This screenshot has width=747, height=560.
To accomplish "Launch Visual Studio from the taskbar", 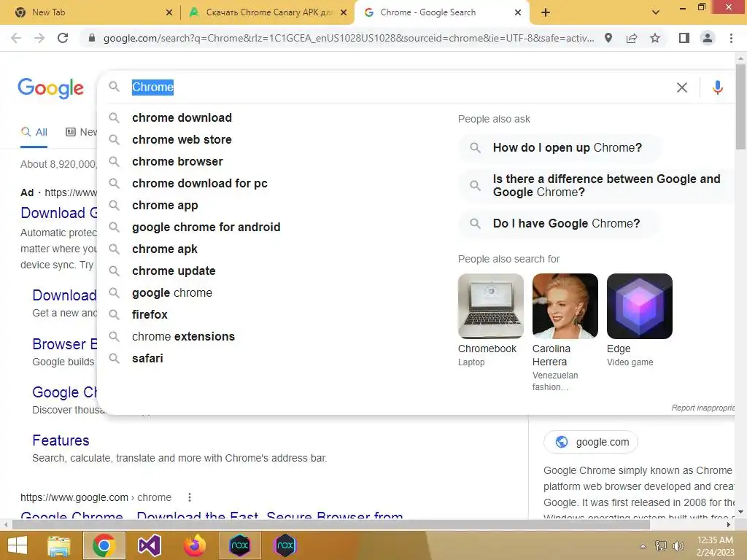I will tap(149, 545).
